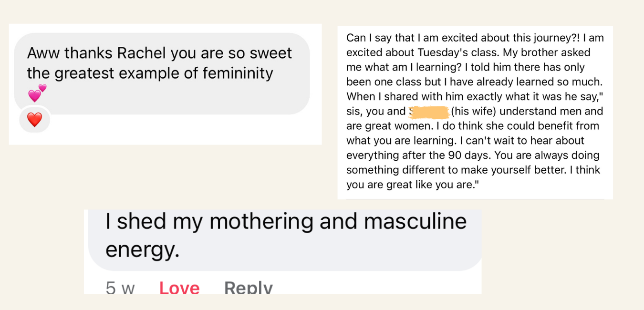Click the name "Rachel" in the message
Screen dimensions: 644x310
click(x=142, y=53)
